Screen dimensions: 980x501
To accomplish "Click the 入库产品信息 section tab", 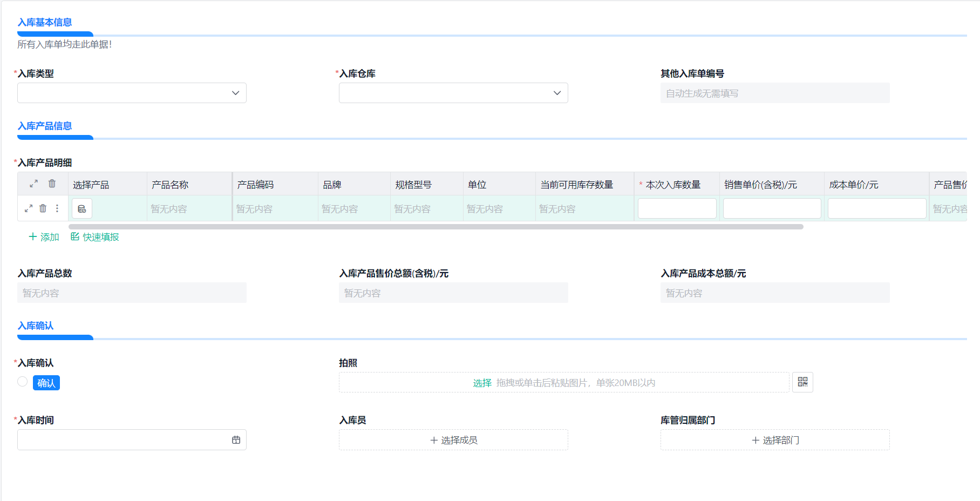I will (x=45, y=126).
